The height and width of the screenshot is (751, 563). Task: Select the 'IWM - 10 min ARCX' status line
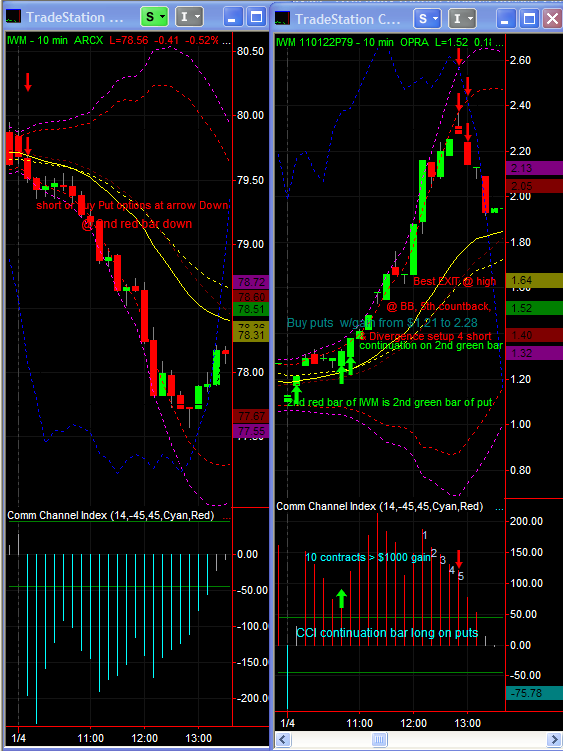[x=118, y=40]
